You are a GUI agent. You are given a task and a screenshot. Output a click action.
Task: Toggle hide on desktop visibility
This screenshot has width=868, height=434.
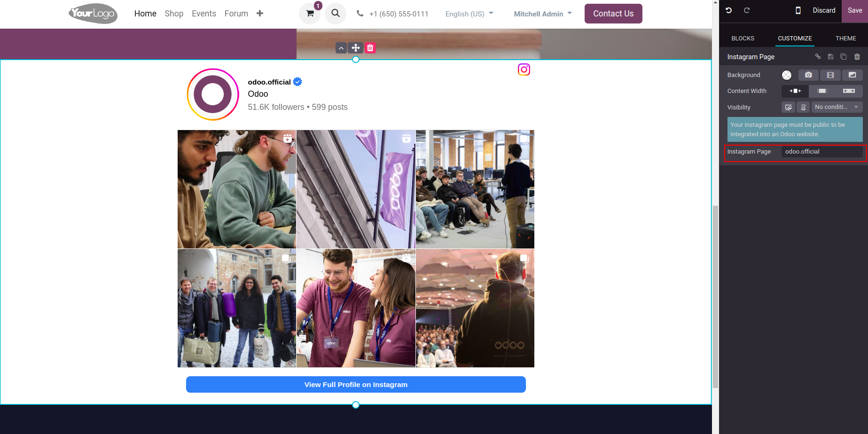pos(788,108)
